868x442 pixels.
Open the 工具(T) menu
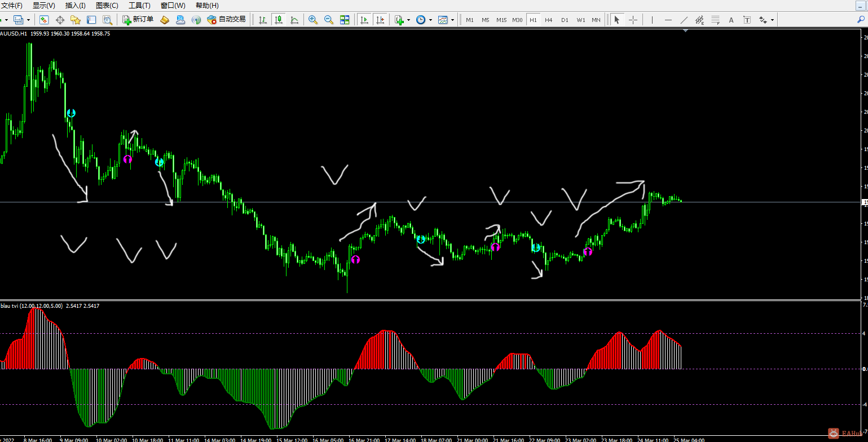[x=139, y=5]
